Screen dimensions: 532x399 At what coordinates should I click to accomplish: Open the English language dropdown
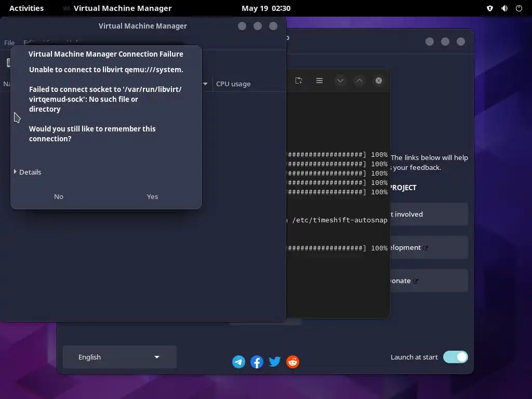point(119,357)
